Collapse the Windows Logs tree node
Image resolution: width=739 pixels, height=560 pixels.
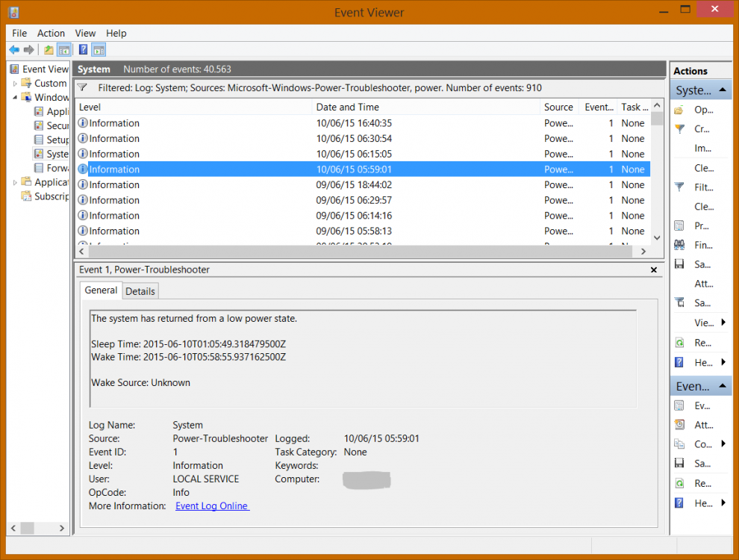tap(15, 98)
